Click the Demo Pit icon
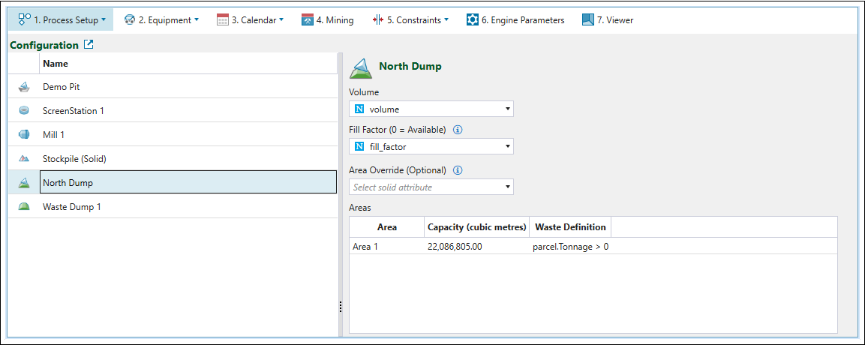 click(24, 87)
